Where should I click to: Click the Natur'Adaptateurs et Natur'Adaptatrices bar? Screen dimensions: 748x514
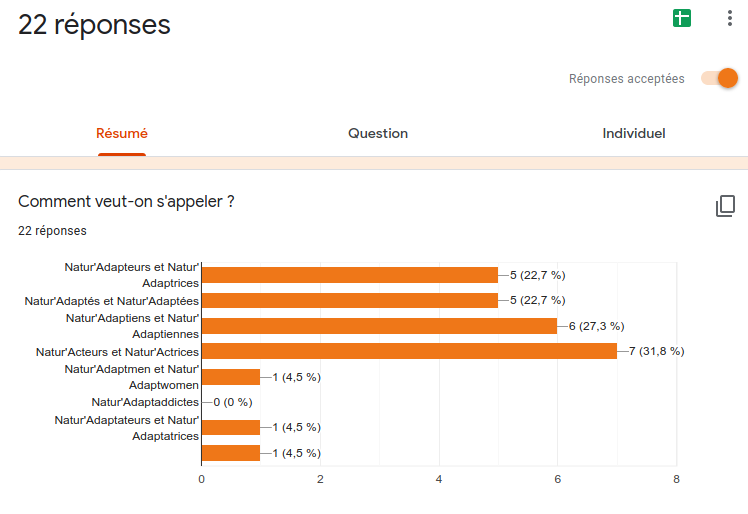pos(231,427)
